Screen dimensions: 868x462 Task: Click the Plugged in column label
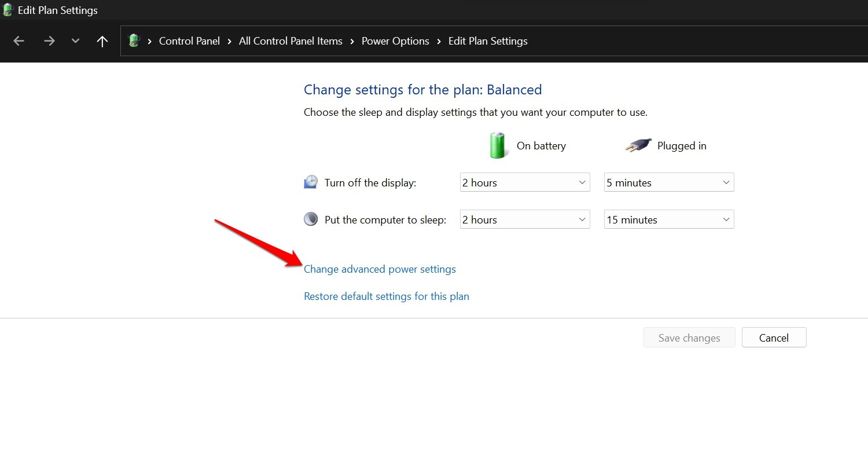click(682, 146)
